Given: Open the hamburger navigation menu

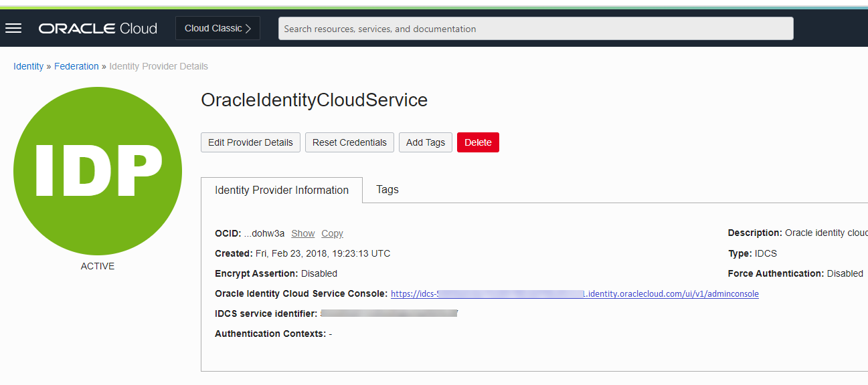Looking at the screenshot, I should [13, 28].
